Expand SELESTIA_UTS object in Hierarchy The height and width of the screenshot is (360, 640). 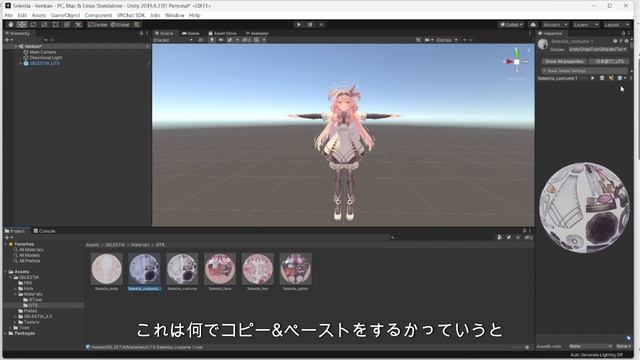[x=20, y=64]
